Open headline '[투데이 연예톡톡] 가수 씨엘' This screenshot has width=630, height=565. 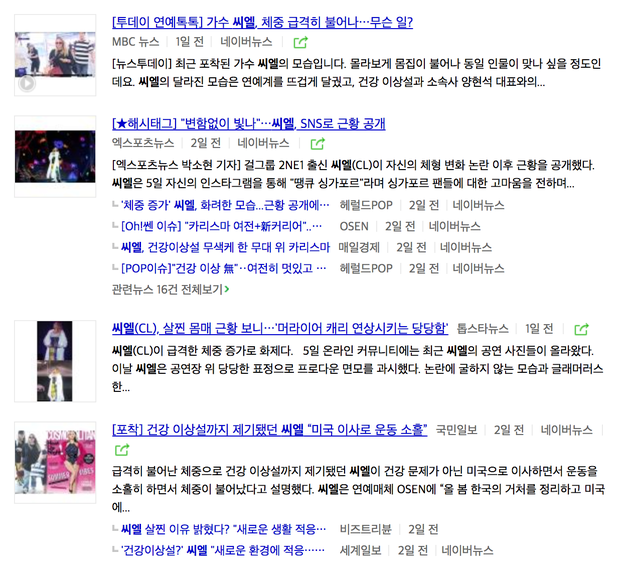tap(262, 22)
